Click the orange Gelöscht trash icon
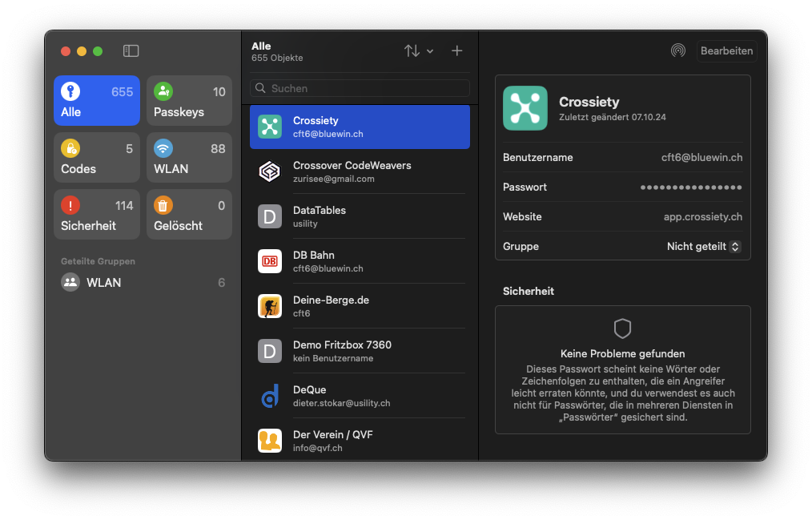Screen dimensions: 812x520 point(163,206)
